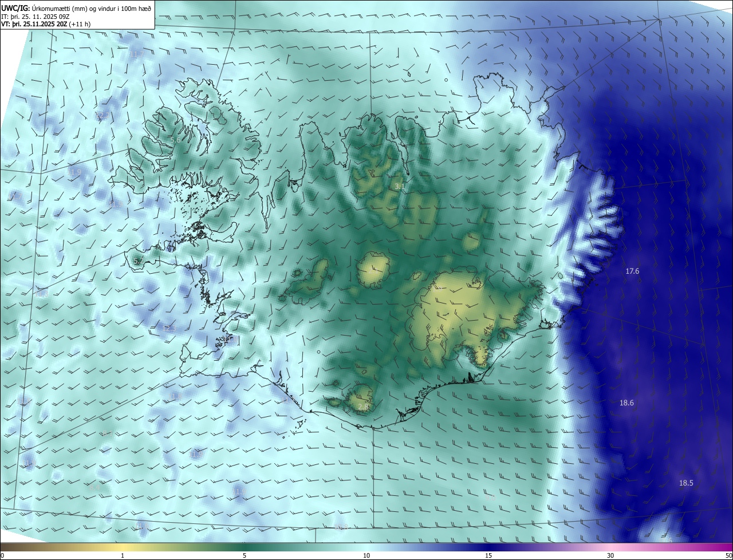Viewport: 733px width, 560px height.
Task: Click the title line starting 'UWC/IG: Úrkomumætti (mm)'
Action: pyautogui.click(x=76, y=7)
